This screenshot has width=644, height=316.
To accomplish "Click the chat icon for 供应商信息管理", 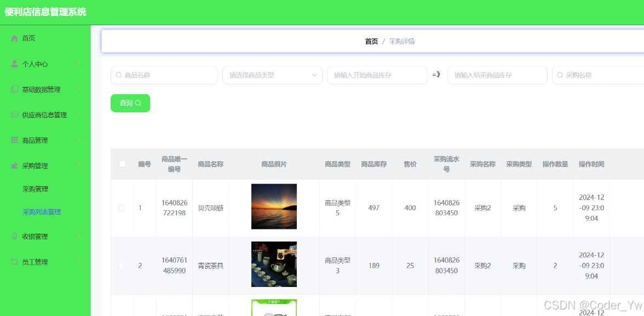I will click(14, 114).
